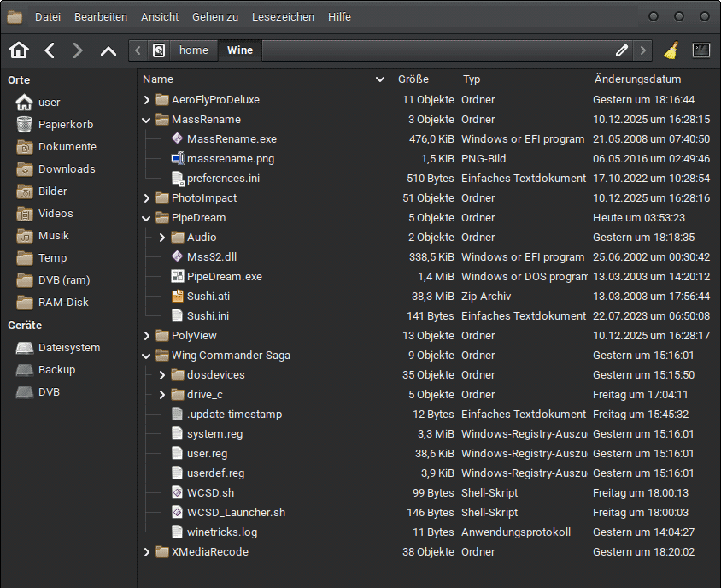Open user home in the sidebar
The width and height of the screenshot is (721, 588).
[38, 103]
